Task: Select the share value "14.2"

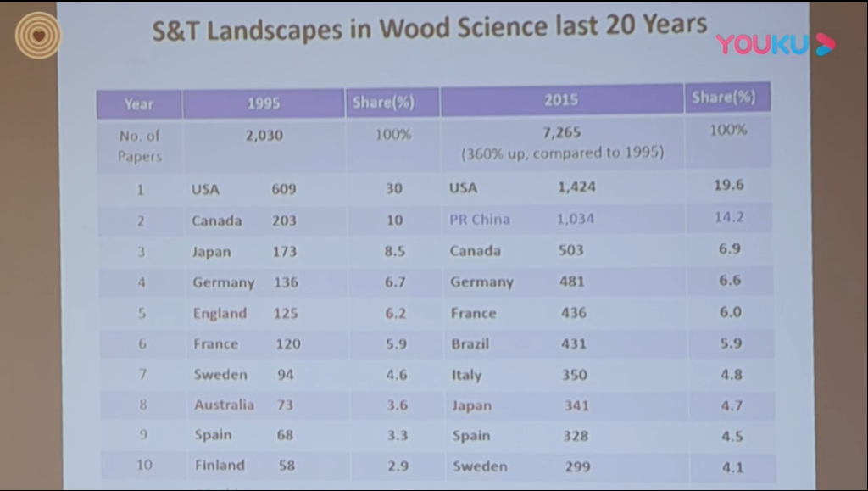Action: coord(729,217)
